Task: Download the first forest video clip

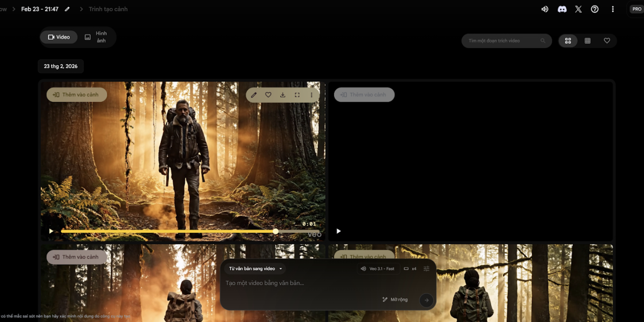Action: (x=283, y=95)
